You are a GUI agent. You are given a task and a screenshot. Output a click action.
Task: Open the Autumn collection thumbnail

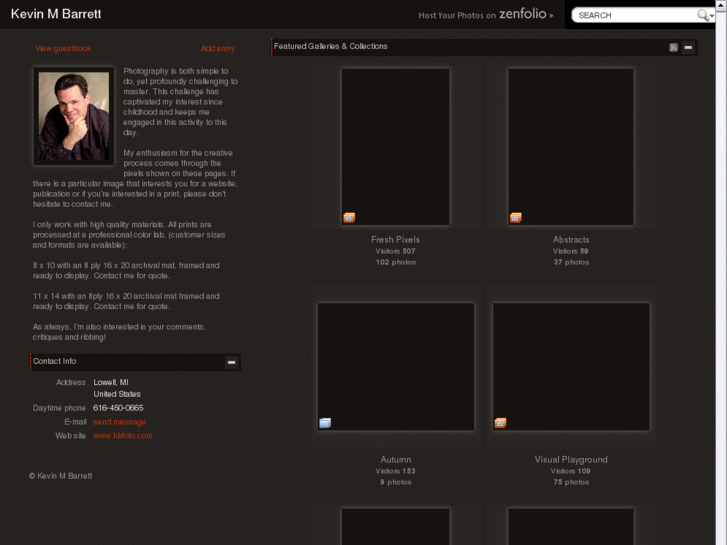pyautogui.click(x=395, y=367)
